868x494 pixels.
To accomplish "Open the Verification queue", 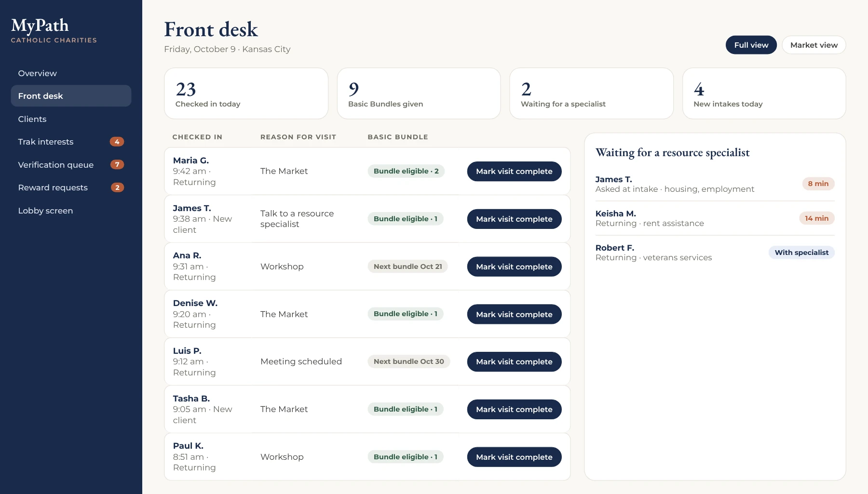I will [71, 165].
